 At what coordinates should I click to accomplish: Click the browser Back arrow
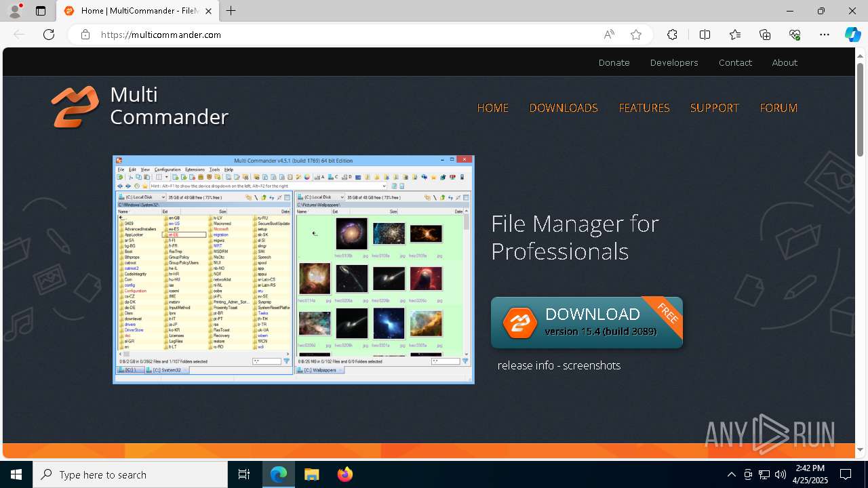click(x=19, y=35)
